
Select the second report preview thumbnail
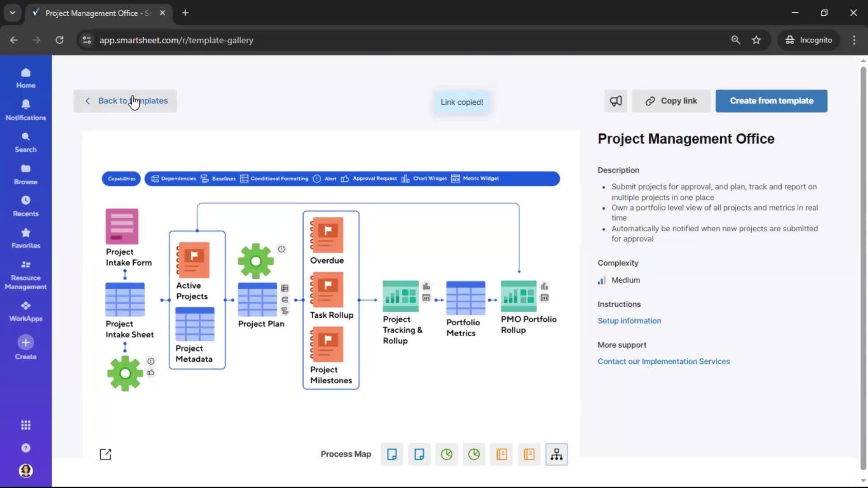(x=529, y=454)
